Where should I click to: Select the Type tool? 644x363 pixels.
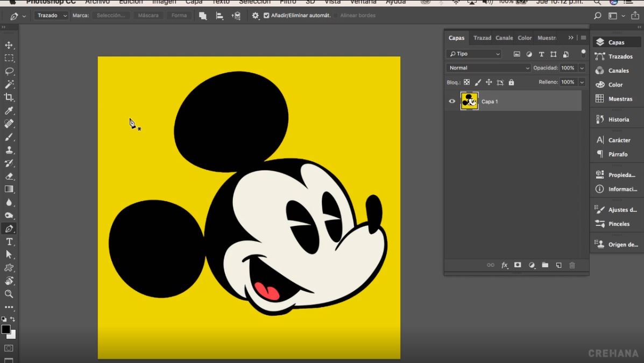9,242
